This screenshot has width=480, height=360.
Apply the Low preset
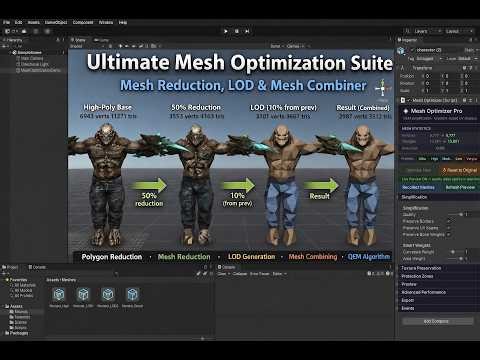[459, 159]
